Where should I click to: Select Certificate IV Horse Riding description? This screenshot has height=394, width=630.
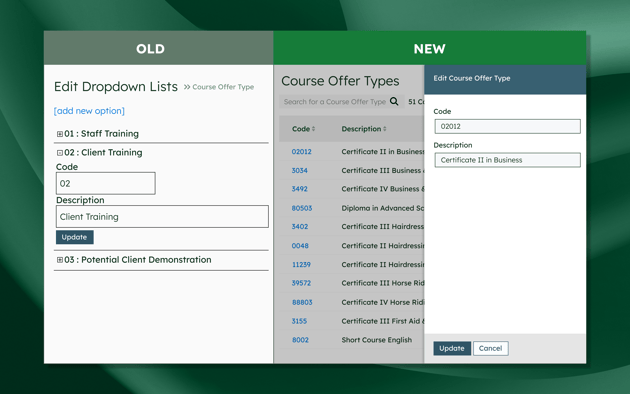pyautogui.click(x=382, y=302)
